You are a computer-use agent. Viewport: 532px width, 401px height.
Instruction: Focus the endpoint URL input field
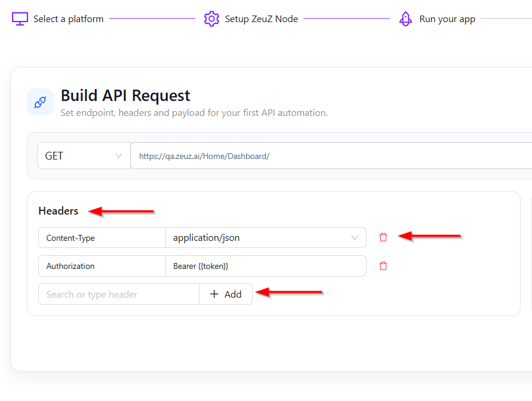tap(328, 156)
